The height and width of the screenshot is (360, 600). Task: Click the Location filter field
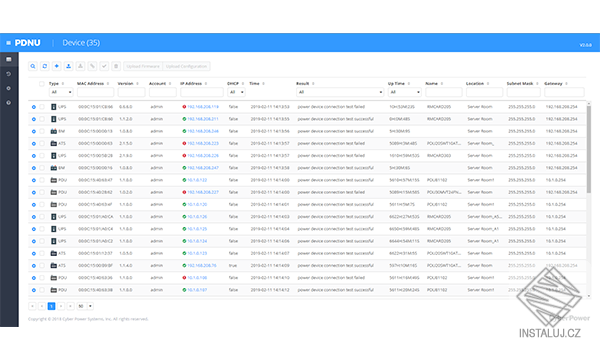point(484,92)
